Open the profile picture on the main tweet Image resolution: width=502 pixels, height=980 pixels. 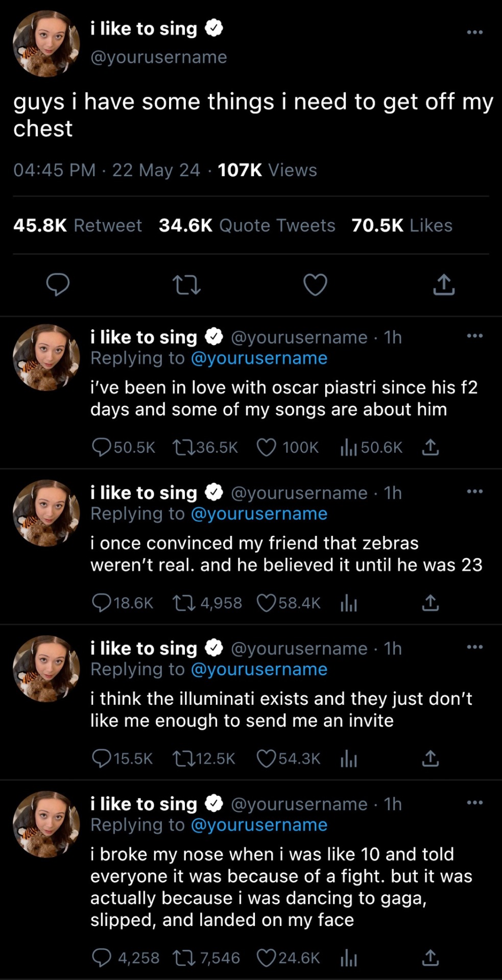(x=46, y=43)
